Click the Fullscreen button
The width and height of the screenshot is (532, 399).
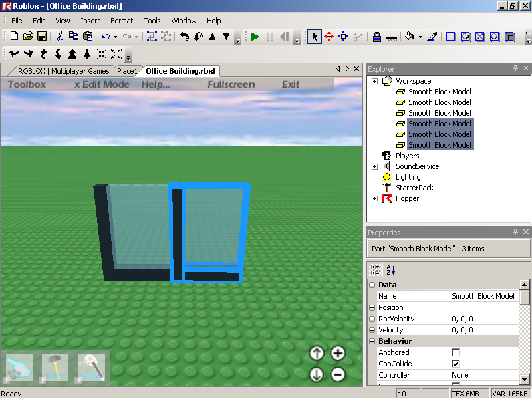coord(231,84)
